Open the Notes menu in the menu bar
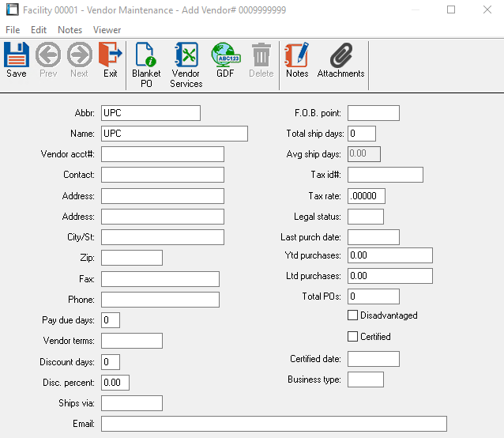504x438 pixels. point(70,30)
